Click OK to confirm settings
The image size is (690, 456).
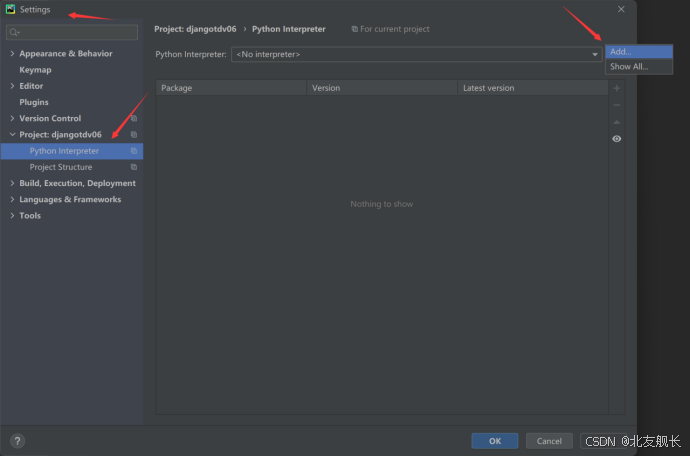tap(495, 441)
